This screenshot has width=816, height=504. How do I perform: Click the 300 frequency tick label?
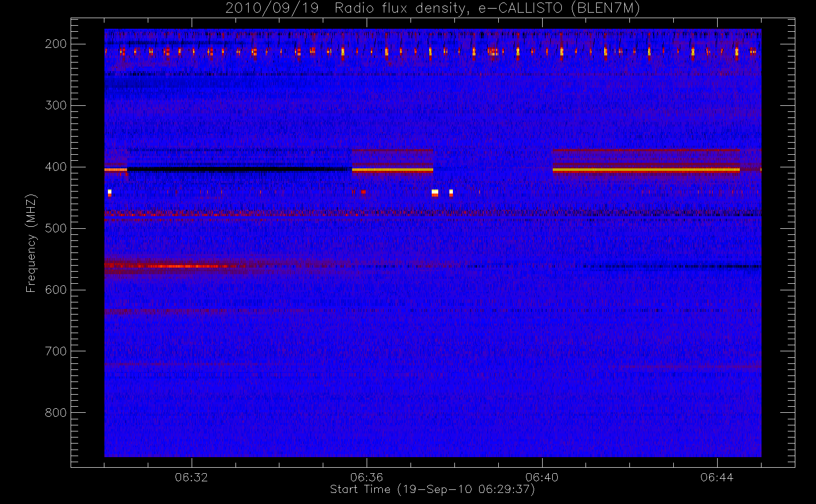(x=56, y=105)
